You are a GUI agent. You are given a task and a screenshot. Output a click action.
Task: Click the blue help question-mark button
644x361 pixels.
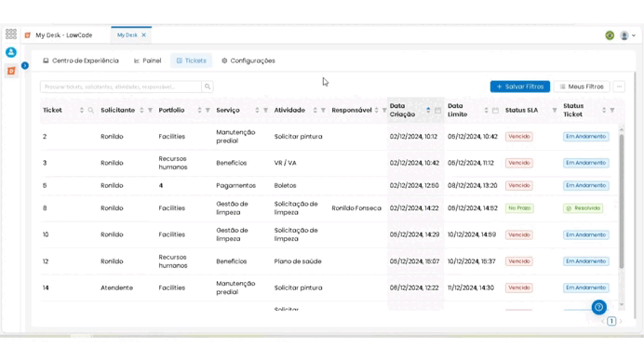click(598, 307)
